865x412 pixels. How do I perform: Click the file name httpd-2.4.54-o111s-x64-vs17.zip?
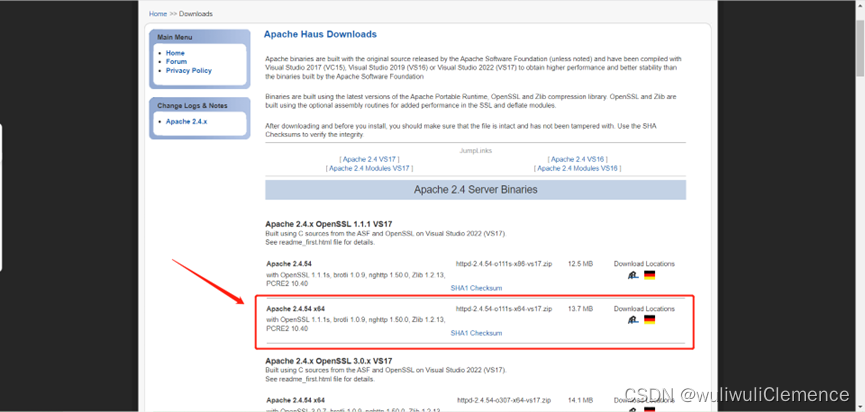(x=504, y=309)
